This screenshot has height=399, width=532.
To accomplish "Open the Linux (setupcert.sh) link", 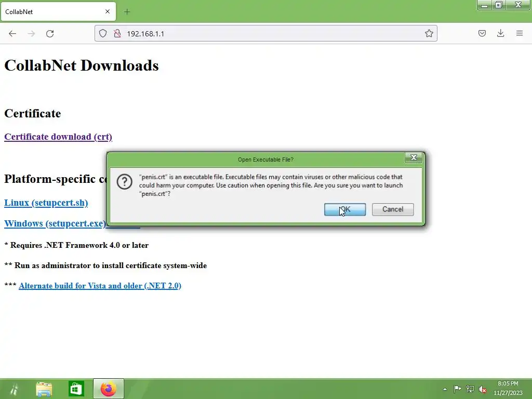I will click(46, 203).
